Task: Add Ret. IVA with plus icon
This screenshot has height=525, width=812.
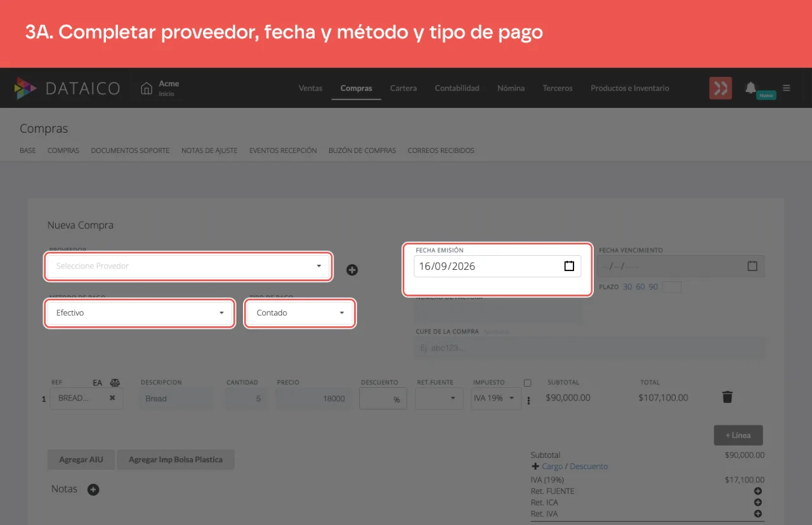Action: tap(757, 514)
